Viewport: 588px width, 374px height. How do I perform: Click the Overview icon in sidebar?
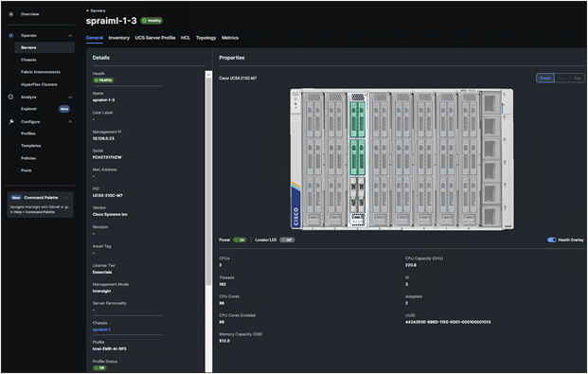10,14
